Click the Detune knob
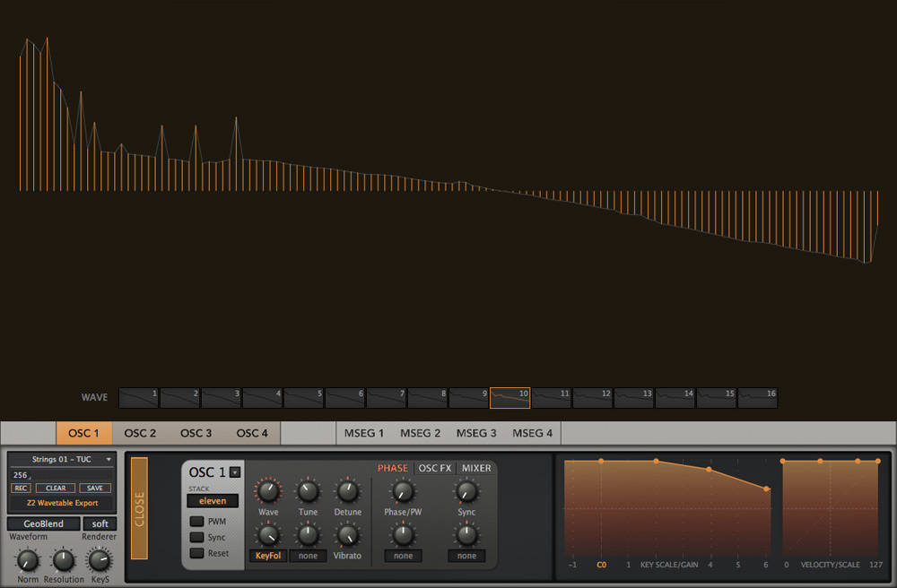Image resolution: width=897 pixels, height=588 pixels. pos(347,490)
